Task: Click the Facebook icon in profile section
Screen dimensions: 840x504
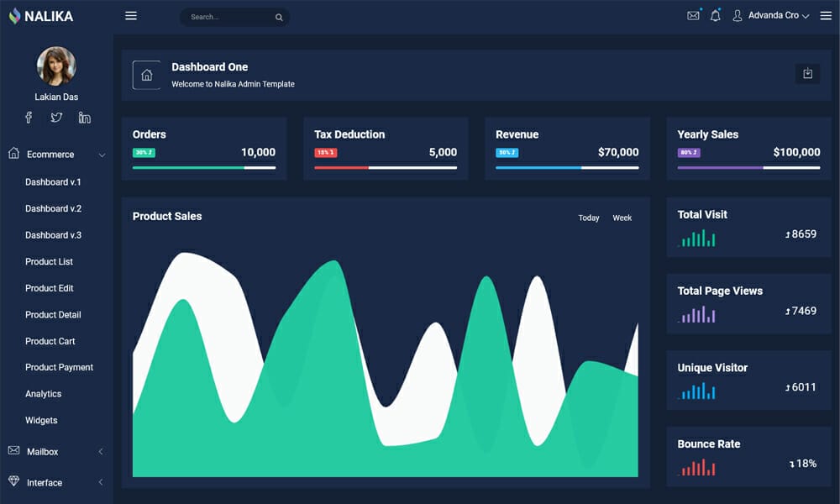Action: click(28, 118)
